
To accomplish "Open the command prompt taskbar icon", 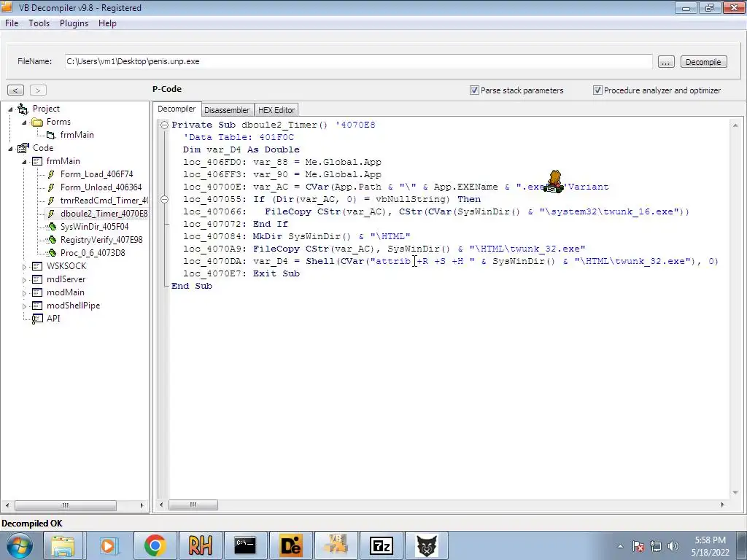I will [x=245, y=545].
